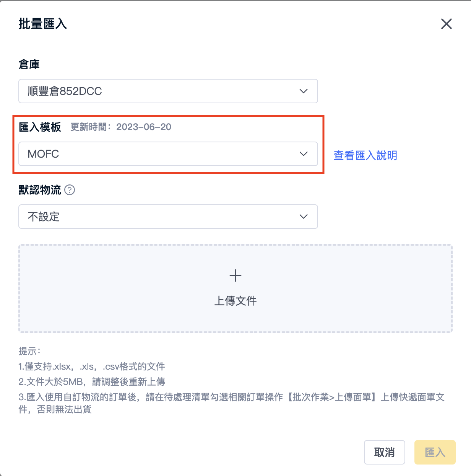The image size is (471, 476).
Task: Click the 提示 heading above the tips
Action: (x=29, y=351)
